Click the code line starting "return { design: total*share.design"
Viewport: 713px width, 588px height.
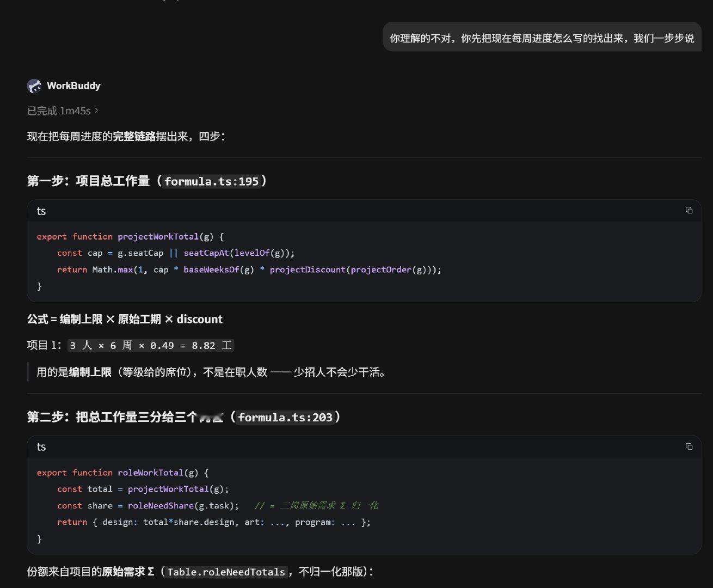pyautogui.click(x=214, y=522)
